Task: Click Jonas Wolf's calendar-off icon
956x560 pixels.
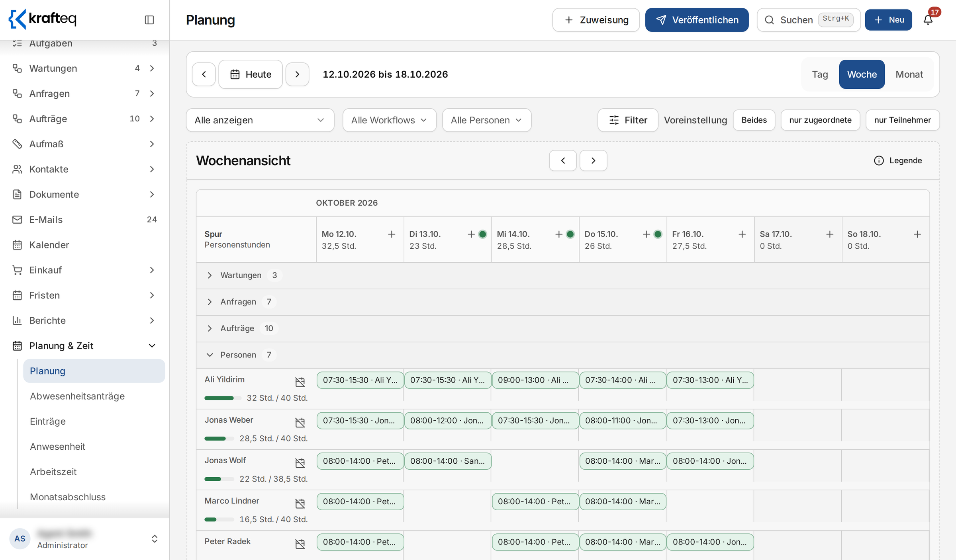Action: pos(300,463)
